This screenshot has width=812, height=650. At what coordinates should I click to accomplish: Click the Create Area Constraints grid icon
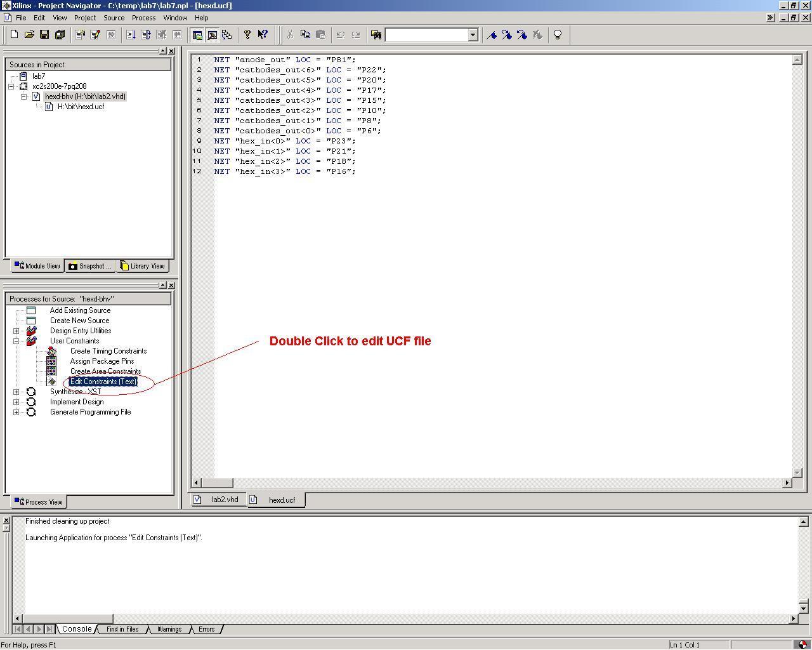click(51, 371)
